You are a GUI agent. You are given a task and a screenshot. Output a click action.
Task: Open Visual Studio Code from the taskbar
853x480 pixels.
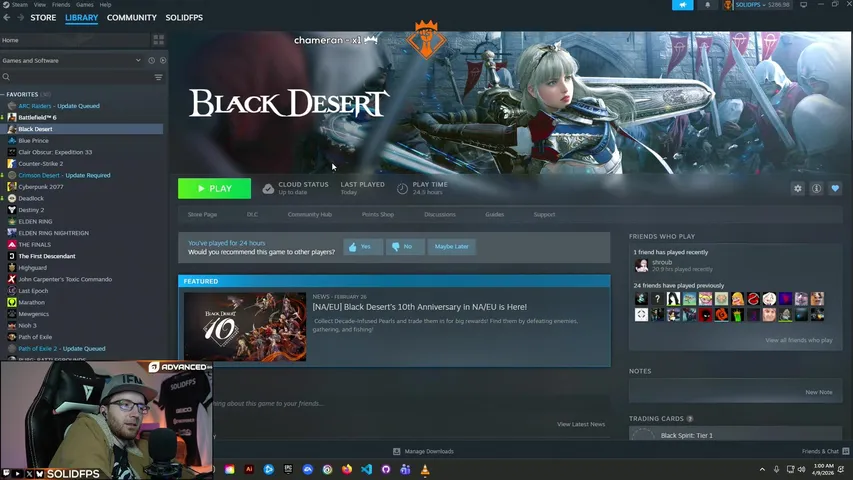(x=366, y=469)
